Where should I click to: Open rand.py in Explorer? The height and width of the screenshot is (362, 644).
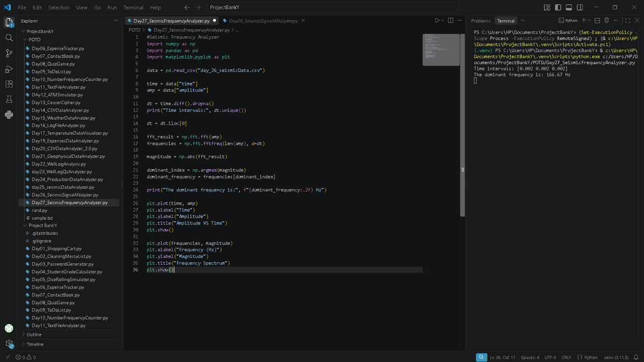39,211
